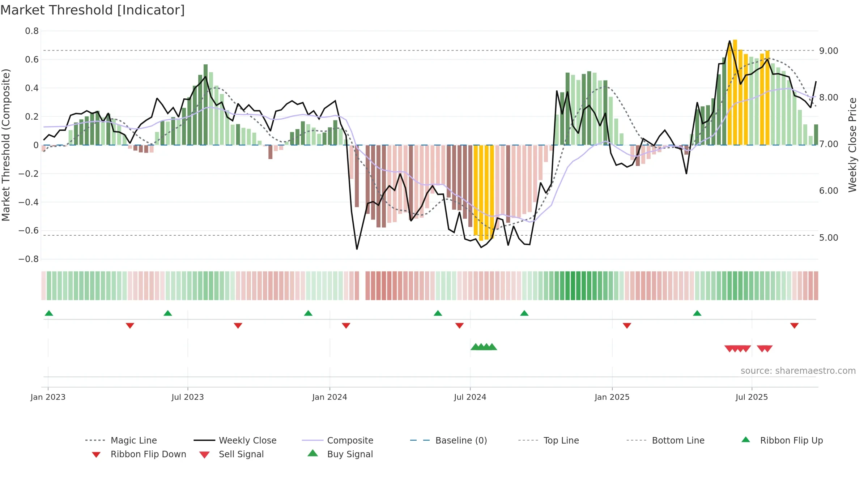Toggle the Ribbon Flip Down legend entry
This screenshot has height=488, width=868.
pos(139,454)
